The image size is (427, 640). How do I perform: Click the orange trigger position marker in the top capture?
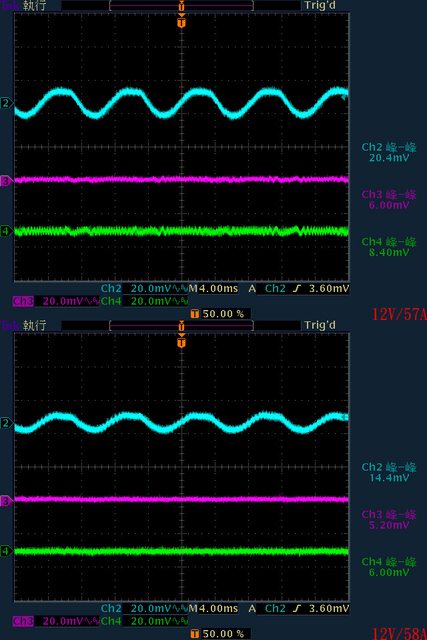click(182, 21)
